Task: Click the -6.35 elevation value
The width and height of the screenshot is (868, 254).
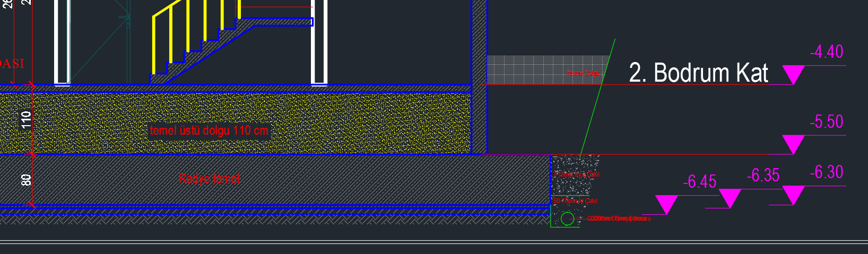Action: tap(763, 176)
